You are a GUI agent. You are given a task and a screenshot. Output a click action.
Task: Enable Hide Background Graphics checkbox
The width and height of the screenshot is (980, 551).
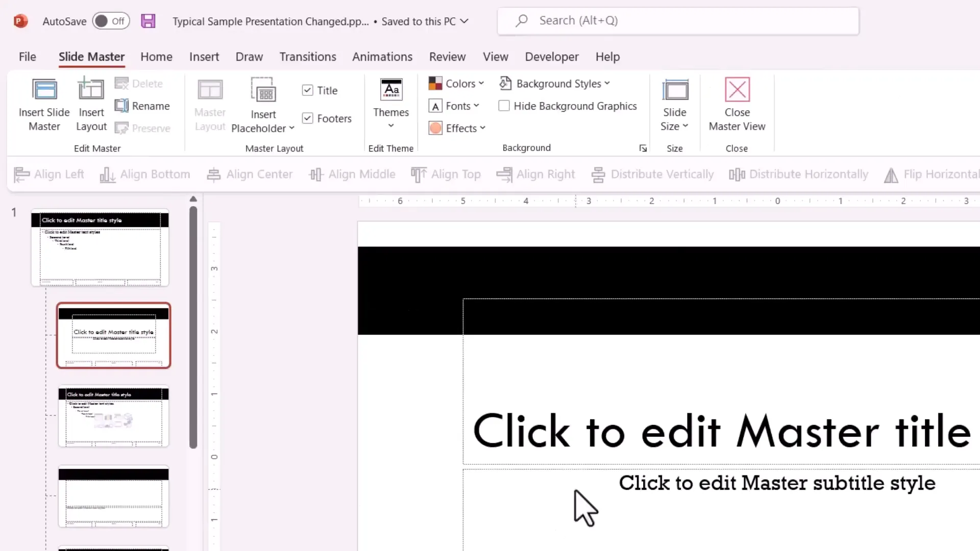[x=504, y=106]
